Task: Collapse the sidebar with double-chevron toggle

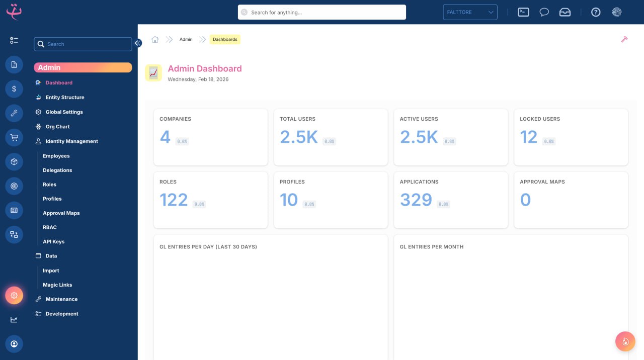Action: click(137, 43)
